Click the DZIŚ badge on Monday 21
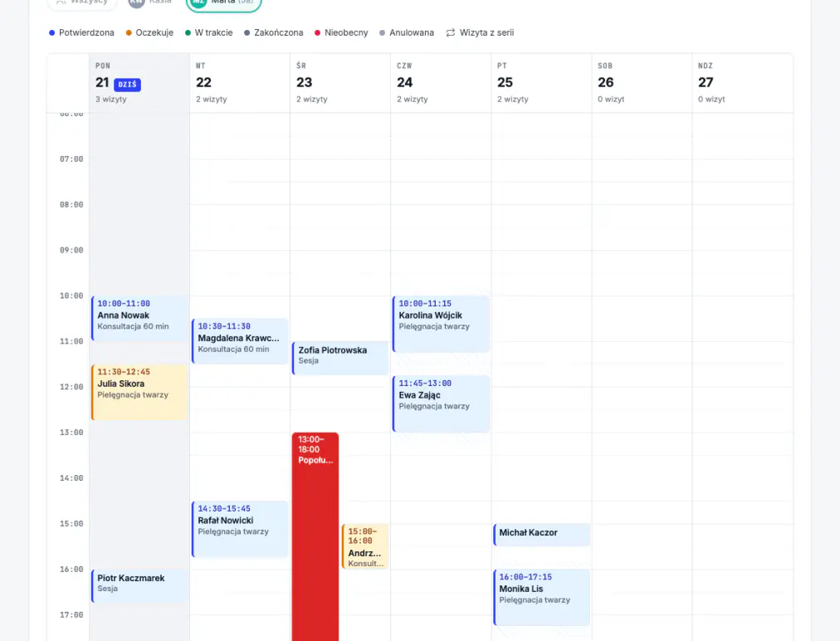This screenshot has width=840, height=641. (x=128, y=85)
